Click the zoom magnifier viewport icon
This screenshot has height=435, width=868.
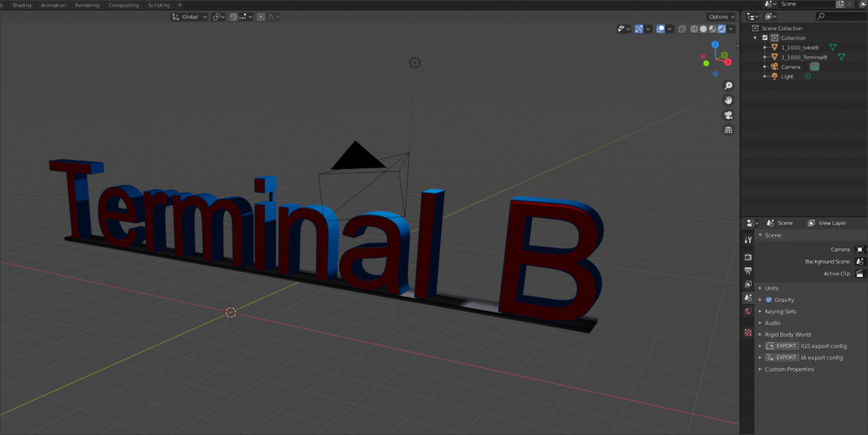(728, 85)
